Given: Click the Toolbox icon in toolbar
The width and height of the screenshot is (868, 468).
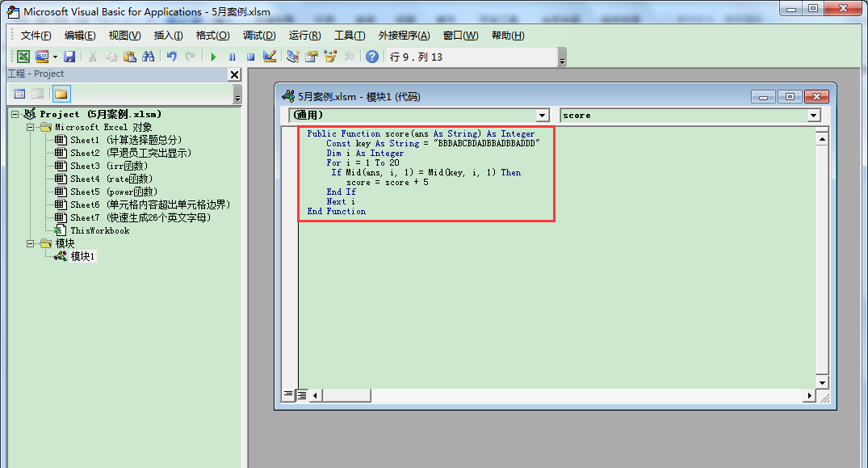Looking at the screenshot, I should (350, 57).
